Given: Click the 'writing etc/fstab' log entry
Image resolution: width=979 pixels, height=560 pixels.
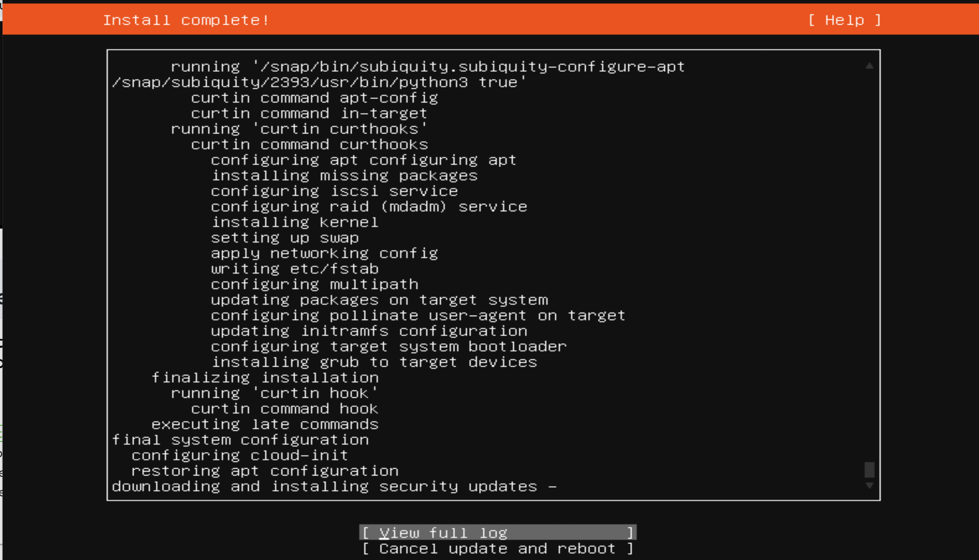Looking at the screenshot, I should 295,269.
